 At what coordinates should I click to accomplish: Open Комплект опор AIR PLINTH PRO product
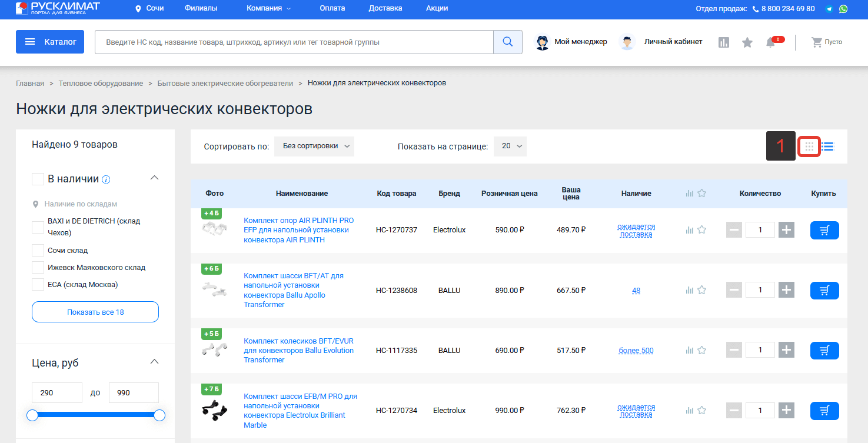click(x=299, y=230)
